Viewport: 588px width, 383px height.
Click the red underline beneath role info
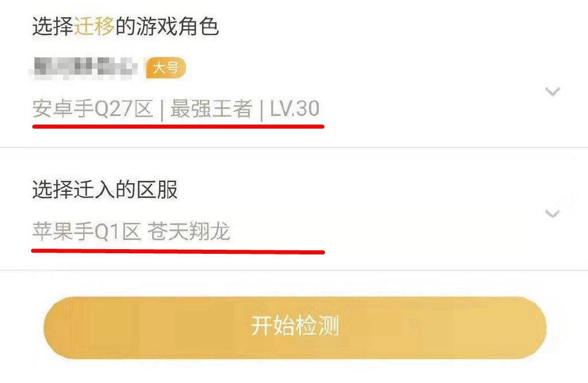tap(178, 127)
